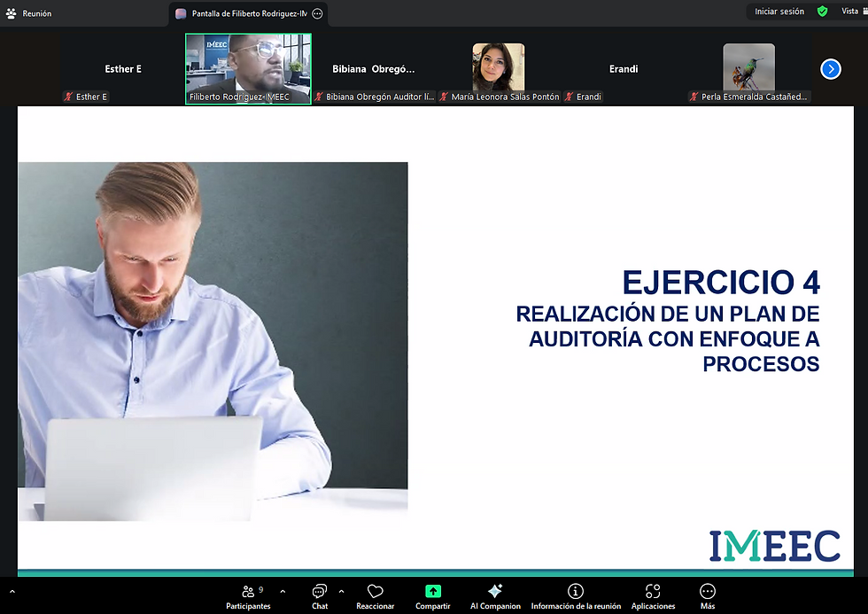Screen dimensions: 868x614
Task: Click Bibiana Obregón's muted microphone icon
Action: pos(319,97)
